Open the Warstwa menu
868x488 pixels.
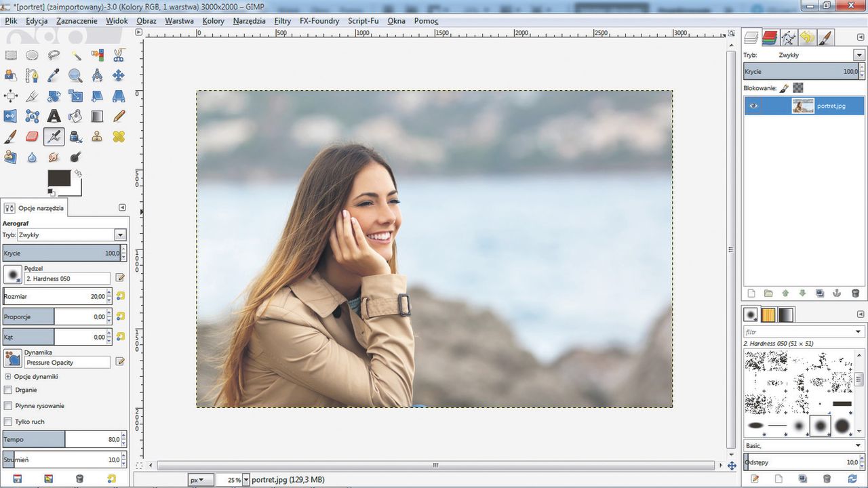pos(180,21)
